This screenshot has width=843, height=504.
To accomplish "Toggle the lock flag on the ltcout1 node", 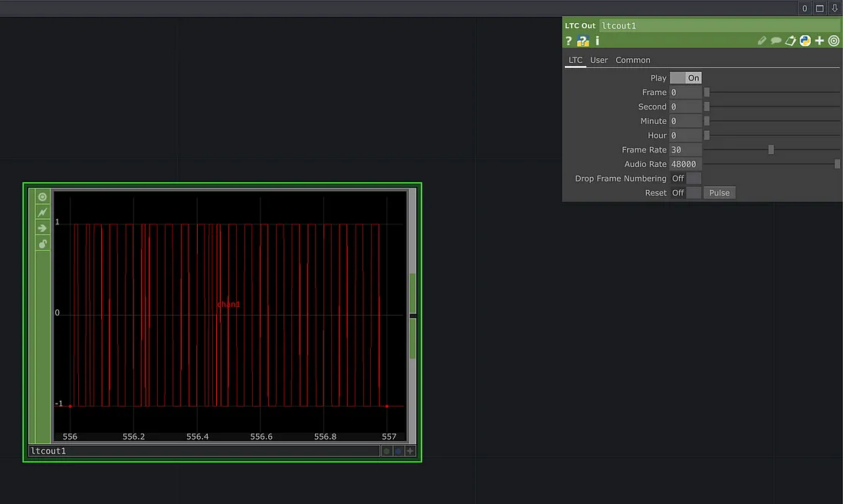I will point(43,244).
